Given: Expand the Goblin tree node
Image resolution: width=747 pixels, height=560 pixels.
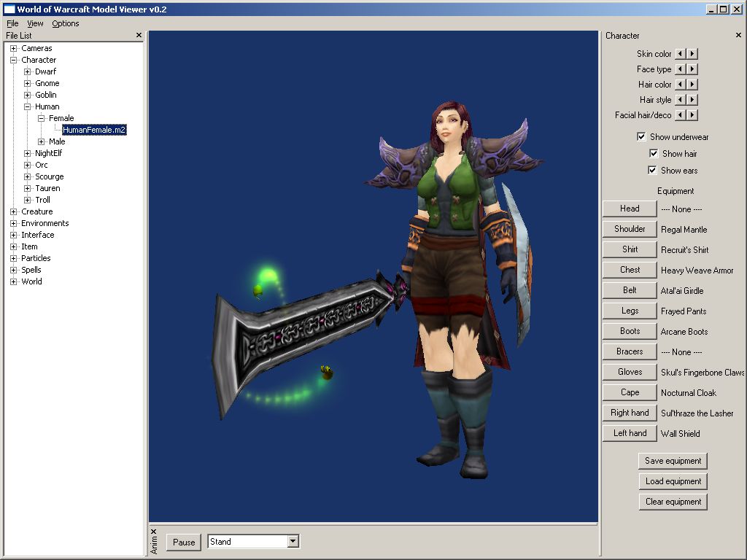Looking at the screenshot, I should click(x=27, y=95).
